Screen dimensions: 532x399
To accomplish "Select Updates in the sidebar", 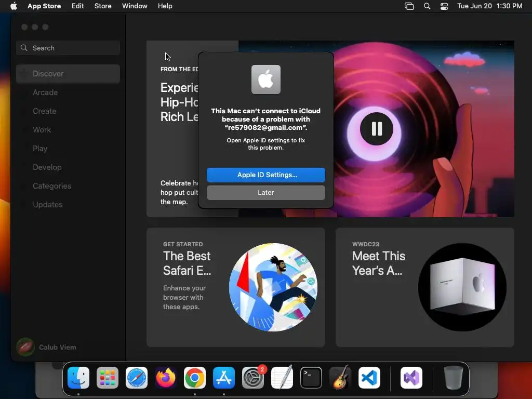I will tap(68, 205).
